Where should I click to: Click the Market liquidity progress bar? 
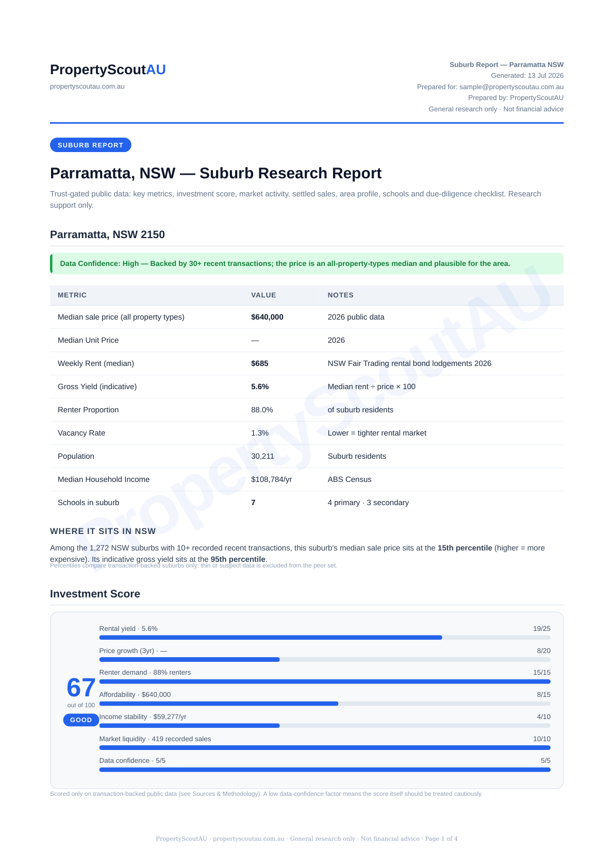325,747
